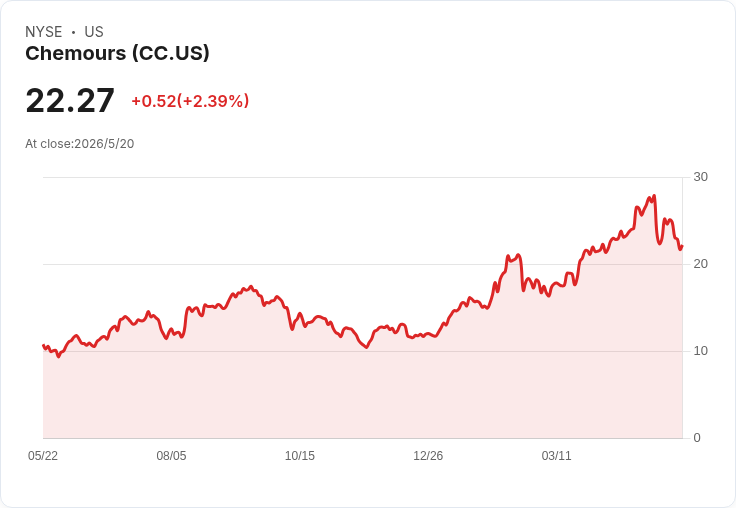Click the 10 value on price axis
This screenshot has width=736, height=508.
(x=700, y=351)
